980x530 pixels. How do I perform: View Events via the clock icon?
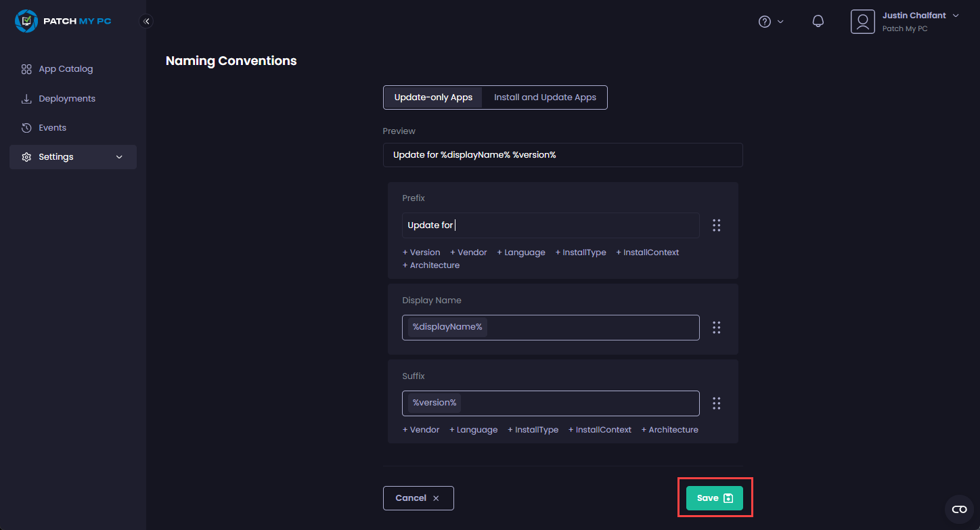coord(25,127)
